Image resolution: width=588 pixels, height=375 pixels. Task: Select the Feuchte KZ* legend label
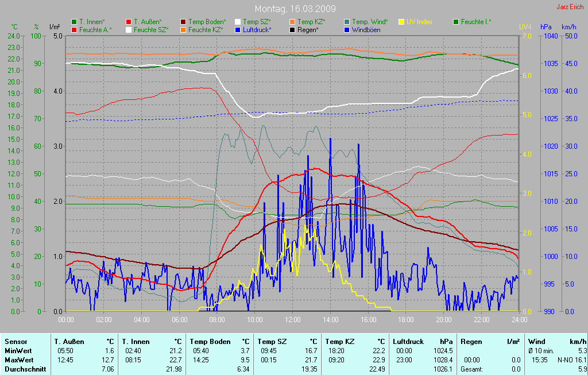[206, 30]
